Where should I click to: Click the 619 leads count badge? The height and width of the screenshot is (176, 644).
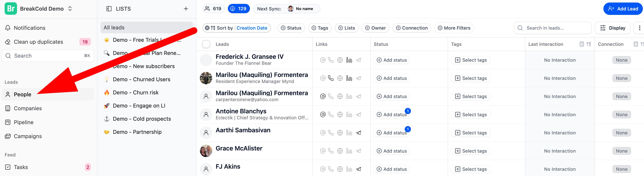[213, 9]
